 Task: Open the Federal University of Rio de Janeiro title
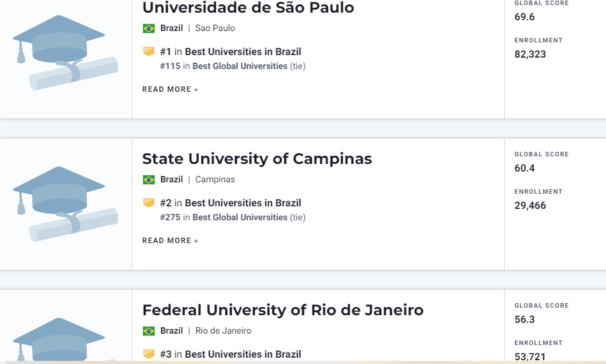click(x=283, y=310)
